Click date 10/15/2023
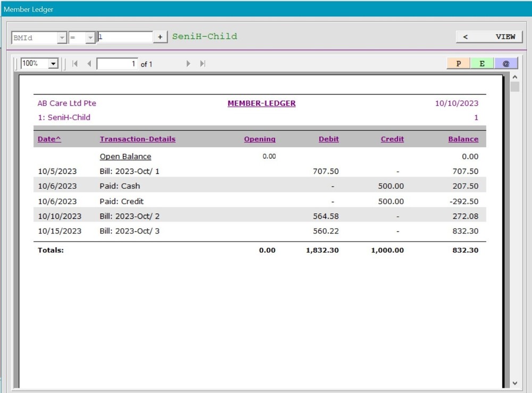Image resolution: width=532 pixels, height=393 pixels. 60,231
